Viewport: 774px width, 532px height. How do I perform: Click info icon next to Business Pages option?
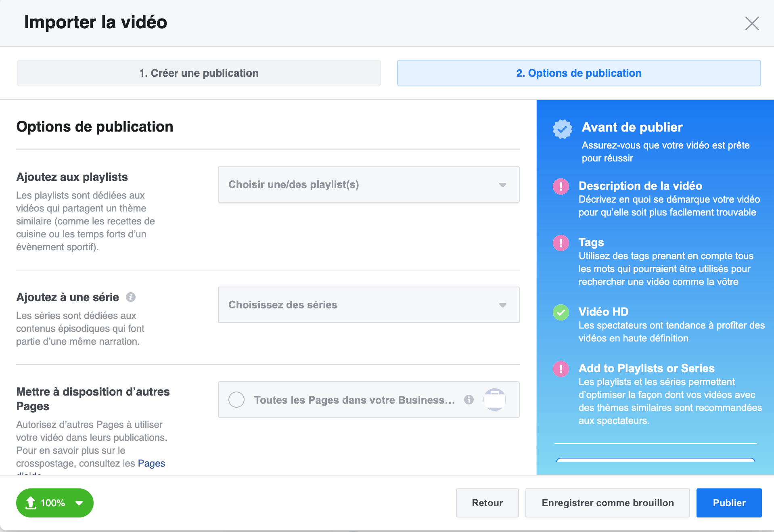click(469, 400)
